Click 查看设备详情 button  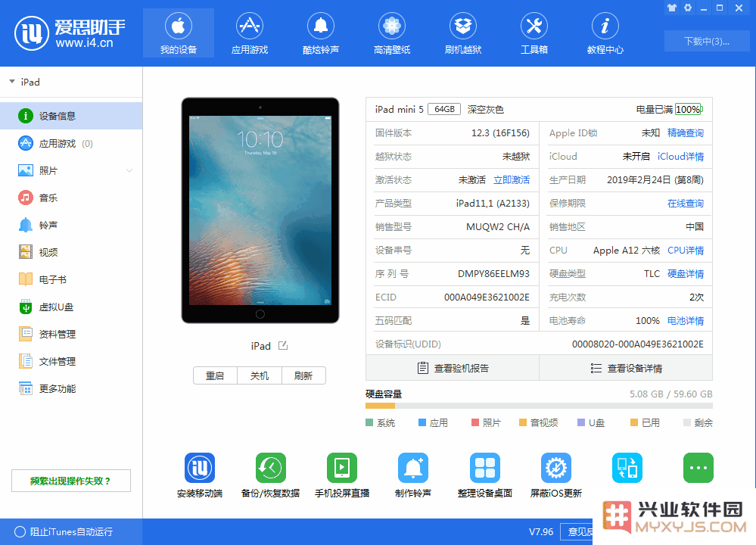626,369
